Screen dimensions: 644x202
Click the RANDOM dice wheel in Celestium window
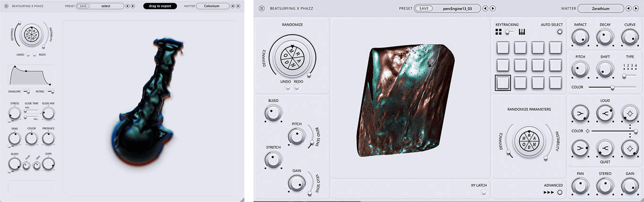[32, 34]
